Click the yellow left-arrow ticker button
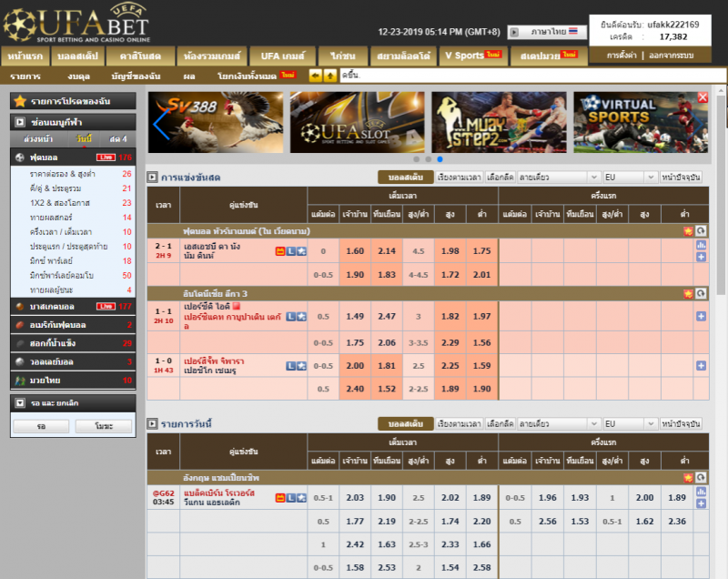 coord(315,76)
